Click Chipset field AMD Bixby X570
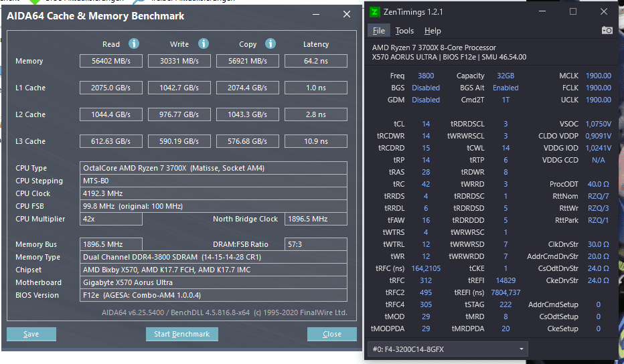624x364 pixels. [214, 270]
